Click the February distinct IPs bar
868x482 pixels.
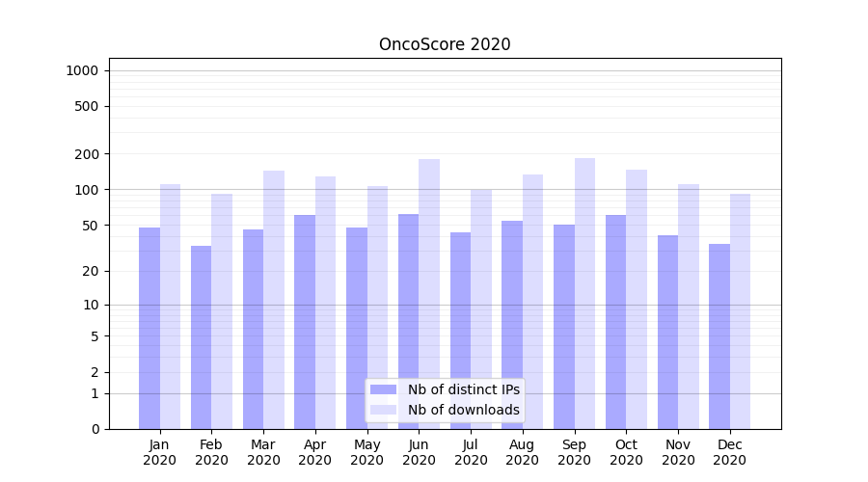[201, 337]
